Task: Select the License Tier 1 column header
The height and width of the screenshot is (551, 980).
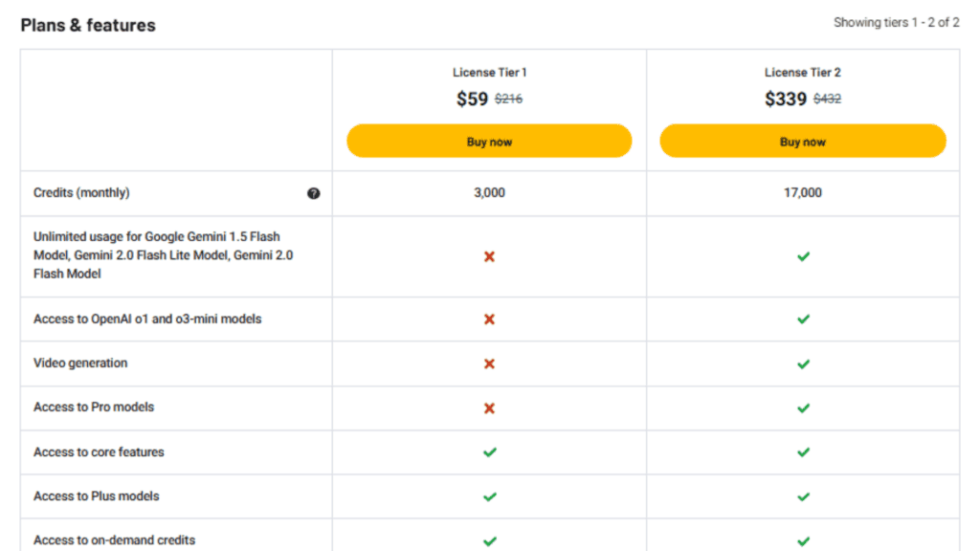Action: click(489, 72)
